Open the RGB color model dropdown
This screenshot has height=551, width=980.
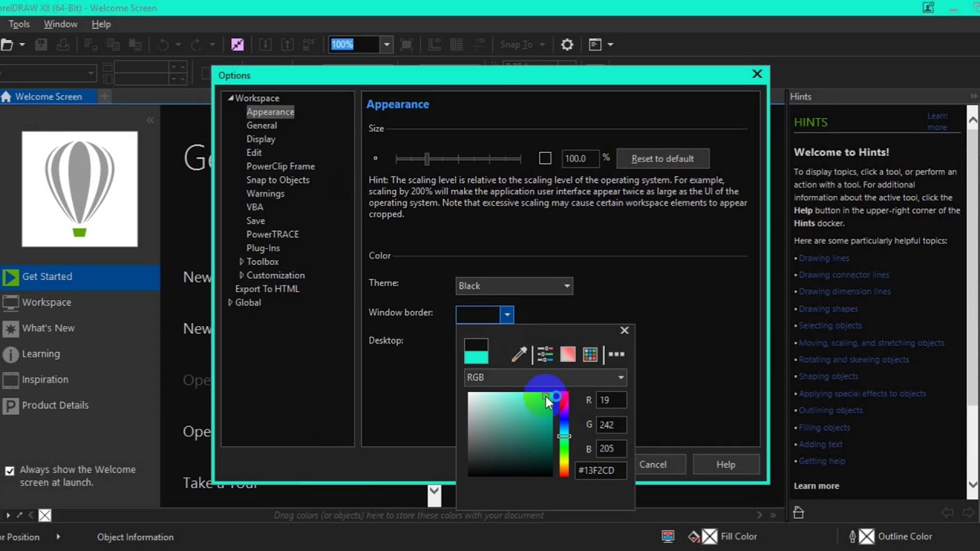tap(545, 377)
